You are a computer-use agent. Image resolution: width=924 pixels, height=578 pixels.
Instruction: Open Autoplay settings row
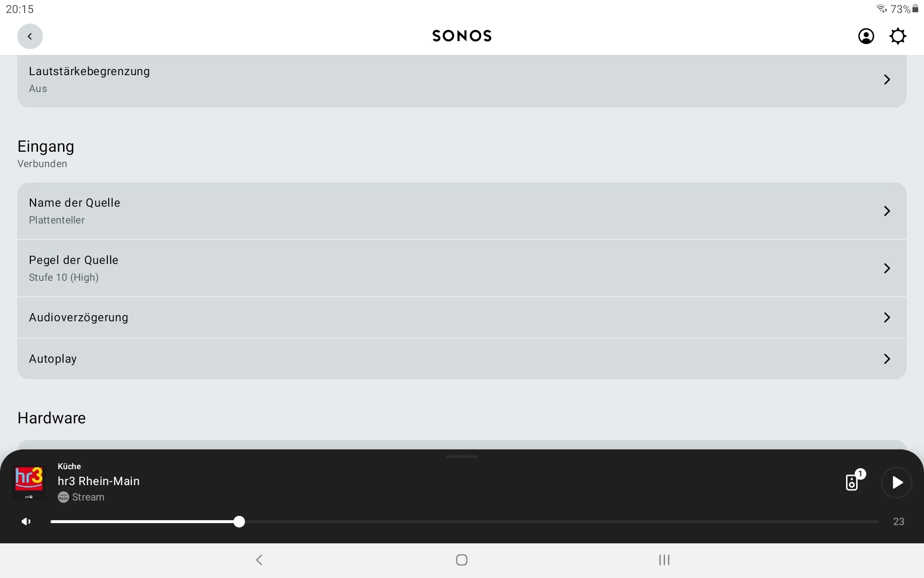pos(461,359)
